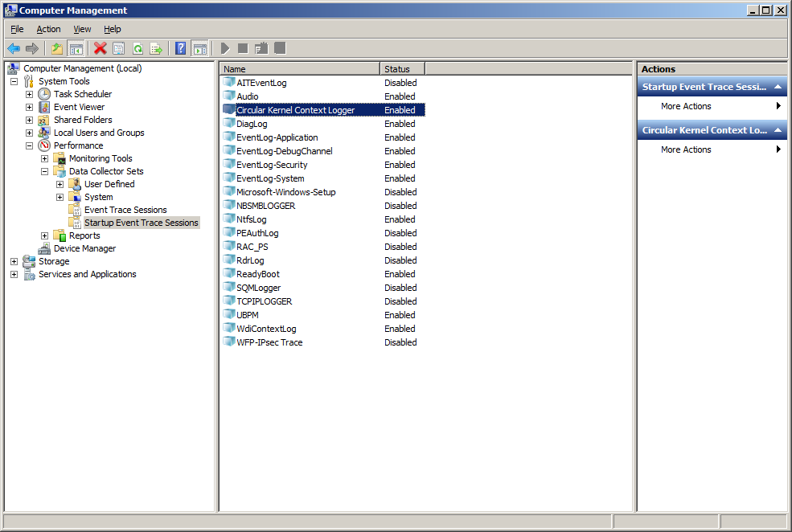Click the Start session play icon
792x532 pixels.
tap(225, 48)
